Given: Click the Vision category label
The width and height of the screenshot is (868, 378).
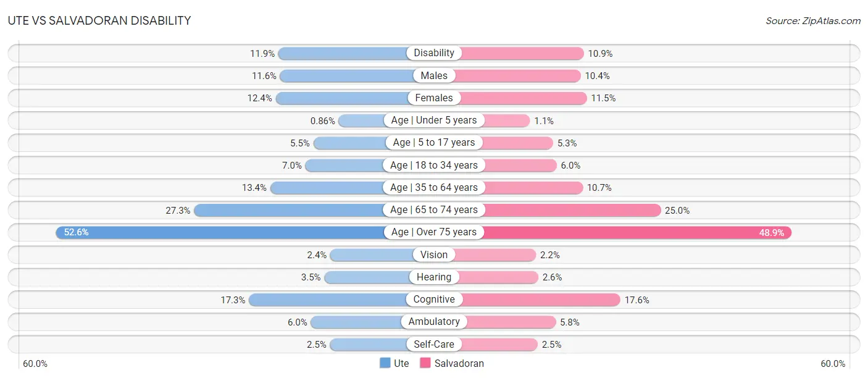Looking at the screenshot, I should tap(434, 254).
